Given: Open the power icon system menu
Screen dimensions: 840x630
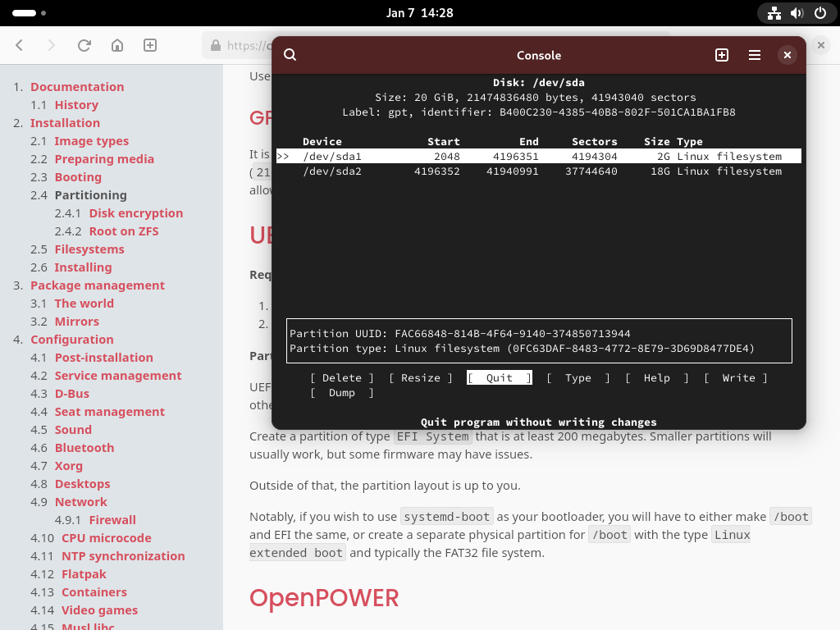Looking at the screenshot, I should (819, 13).
